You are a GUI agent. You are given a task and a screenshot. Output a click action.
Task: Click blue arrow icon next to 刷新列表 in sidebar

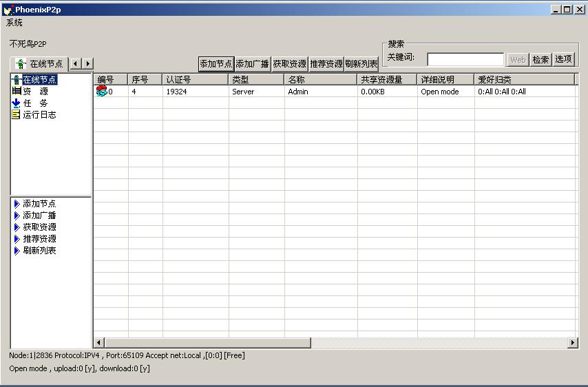[x=17, y=250]
